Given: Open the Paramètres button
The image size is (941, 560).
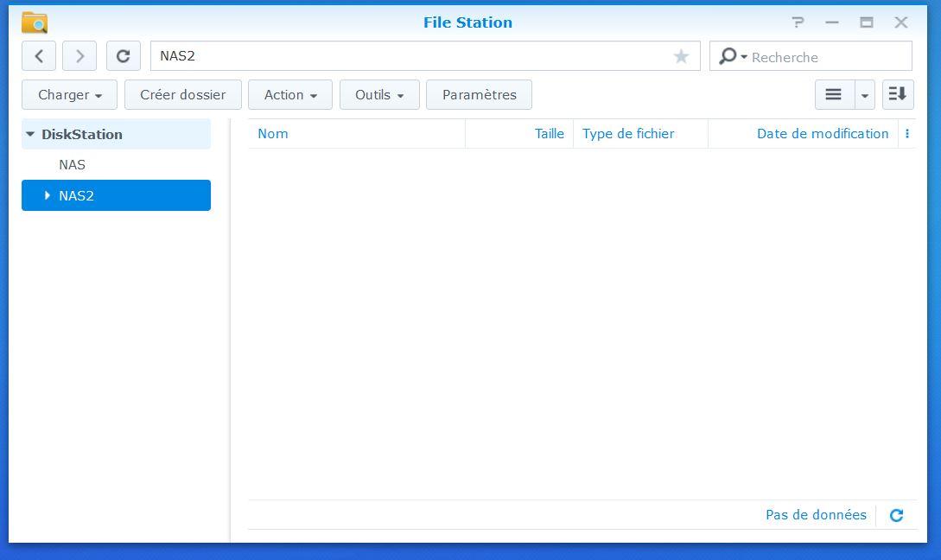Looking at the screenshot, I should tap(479, 95).
